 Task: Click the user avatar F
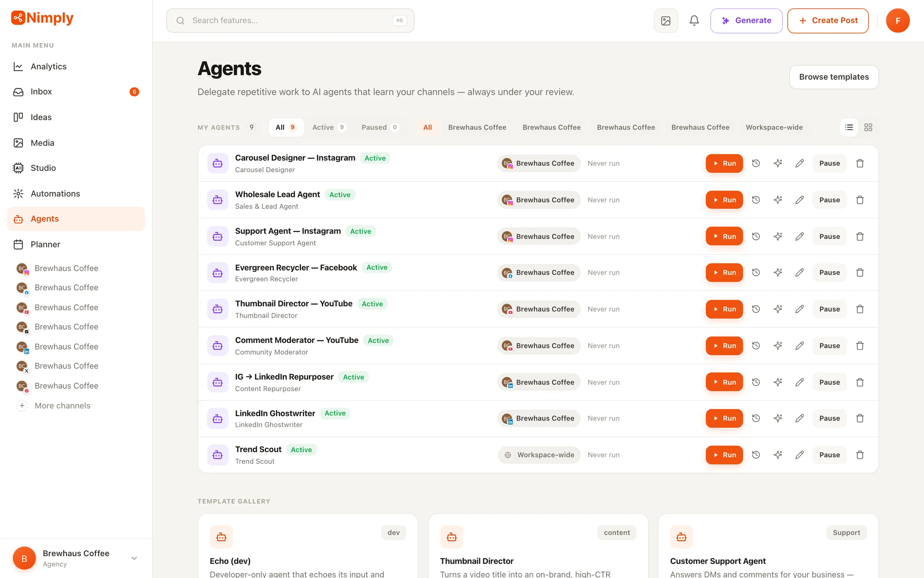pos(897,20)
